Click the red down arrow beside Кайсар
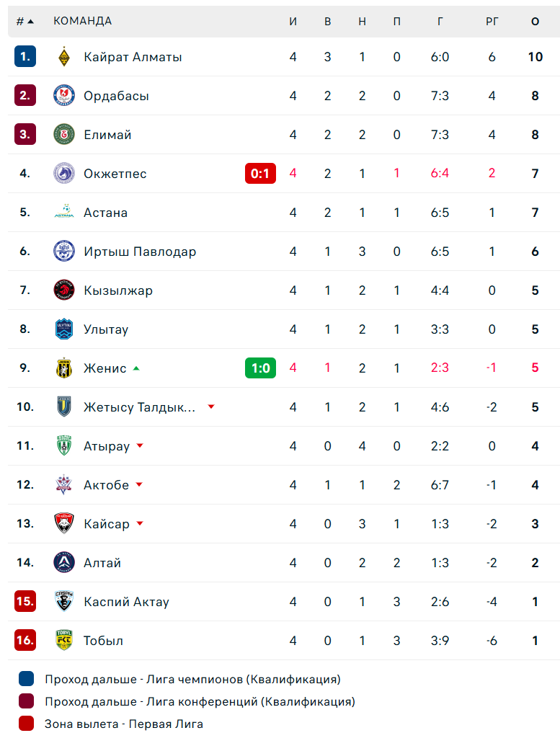 (140, 524)
